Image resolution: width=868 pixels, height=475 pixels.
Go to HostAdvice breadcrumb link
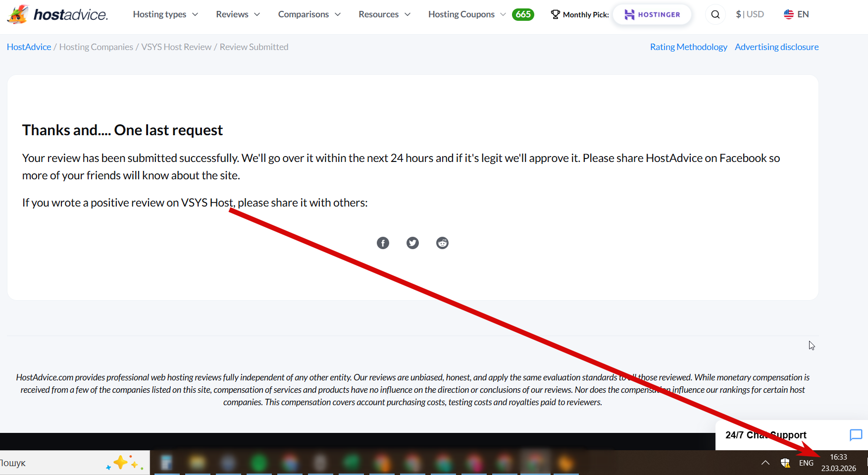[x=29, y=47]
